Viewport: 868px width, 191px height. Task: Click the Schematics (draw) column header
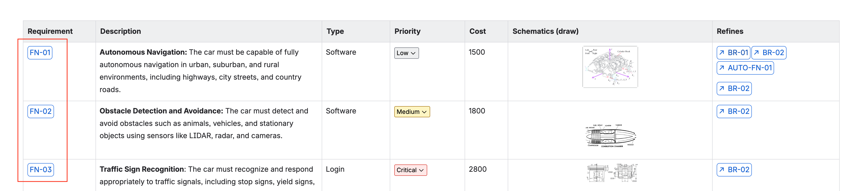tap(545, 31)
